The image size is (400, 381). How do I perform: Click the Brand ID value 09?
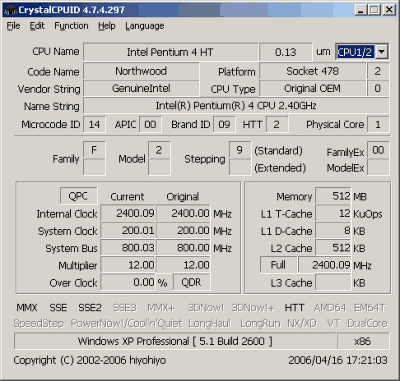coord(224,124)
